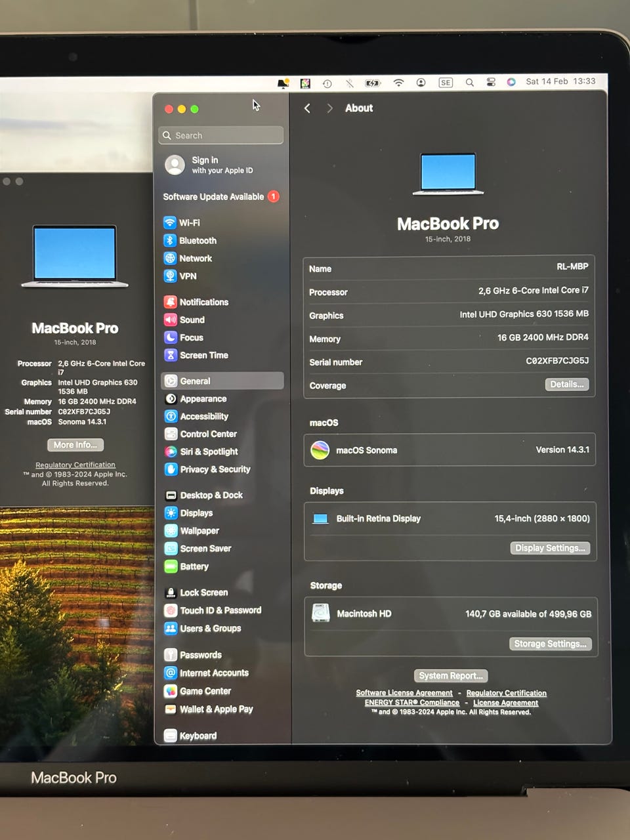Viewport: 630px width, 840px height.
Task: Open Control Center in the menu bar
Action: (491, 83)
